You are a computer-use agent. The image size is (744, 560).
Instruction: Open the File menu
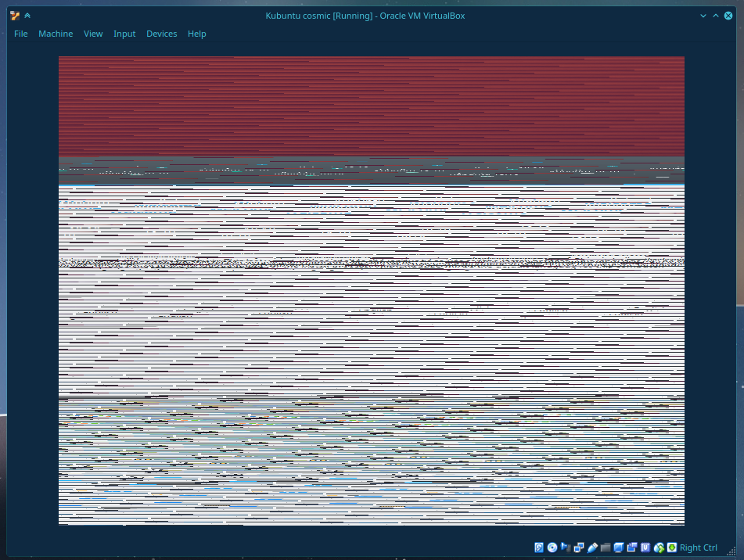click(21, 34)
